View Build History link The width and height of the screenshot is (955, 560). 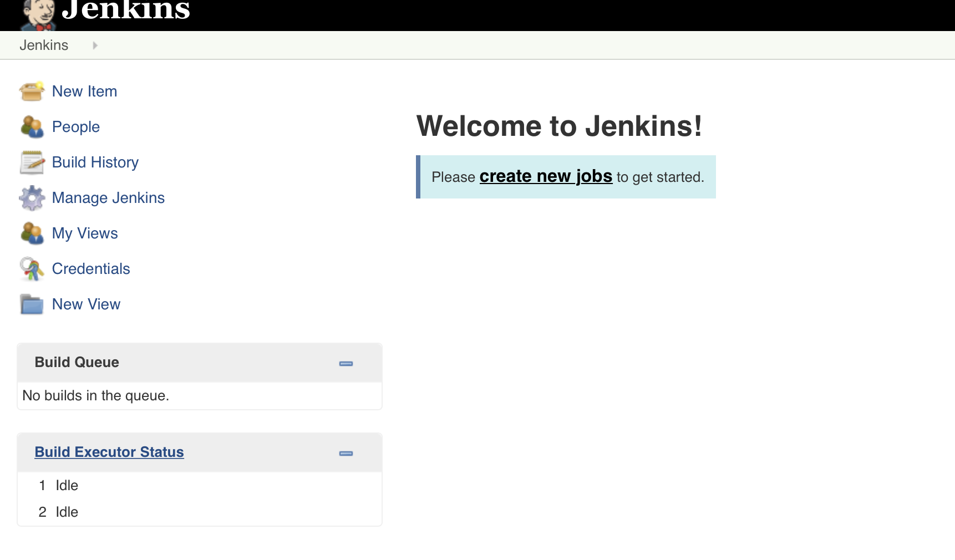[95, 162]
